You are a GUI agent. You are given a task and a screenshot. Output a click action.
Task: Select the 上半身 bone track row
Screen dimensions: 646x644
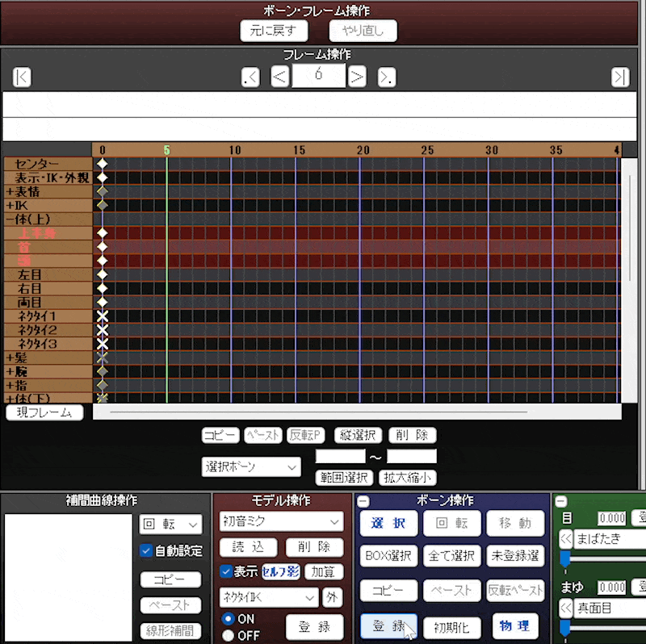click(x=48, y=233)
